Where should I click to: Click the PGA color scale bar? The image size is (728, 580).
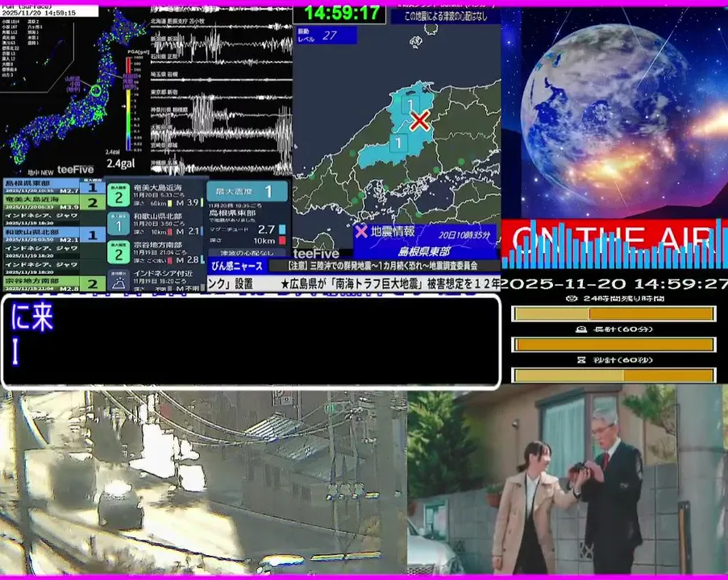pyautogui.click(x=128, y=105)
